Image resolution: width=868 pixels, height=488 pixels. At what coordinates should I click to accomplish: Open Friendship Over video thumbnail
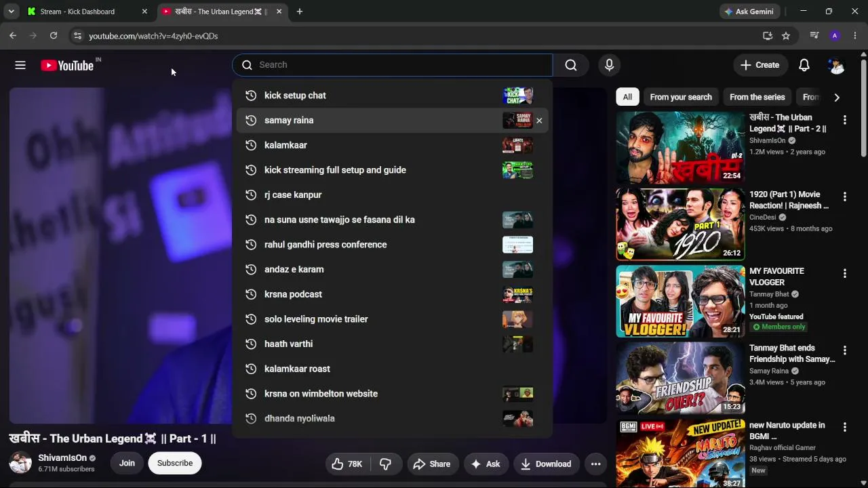pyautogui.click(x=680, y=378)
